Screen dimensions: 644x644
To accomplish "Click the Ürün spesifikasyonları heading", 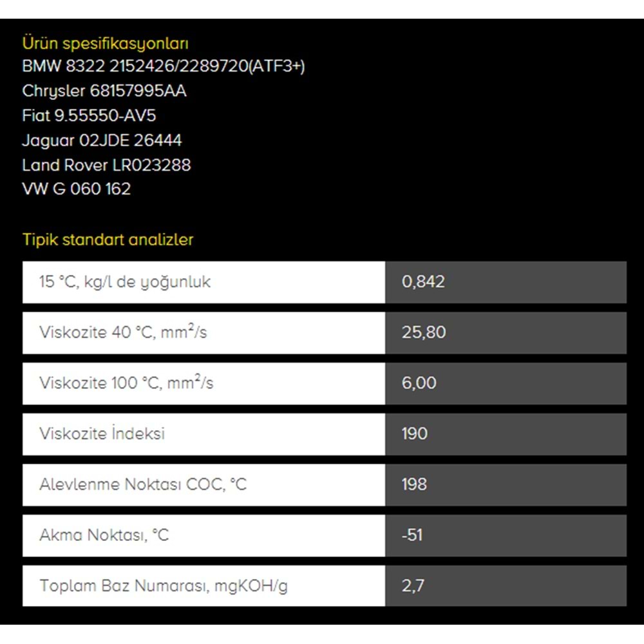I will 105,43.
